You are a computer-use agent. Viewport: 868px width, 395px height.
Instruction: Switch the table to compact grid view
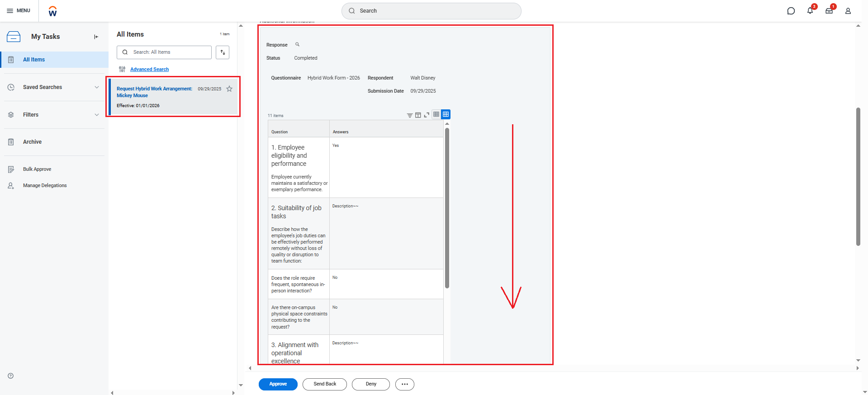coord(436,114)
